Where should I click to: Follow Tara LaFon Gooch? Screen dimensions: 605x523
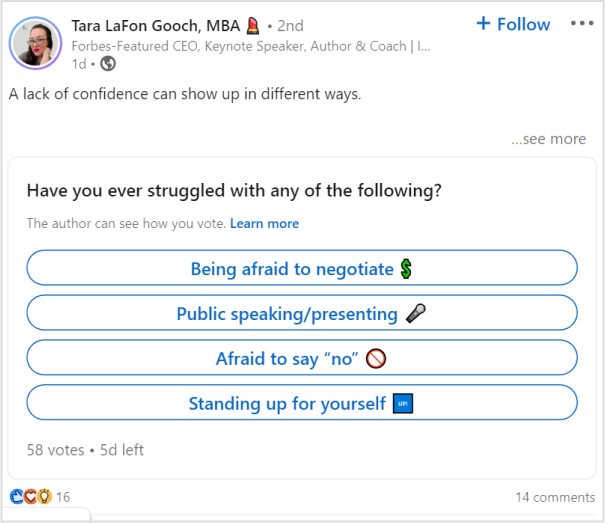pyautogui.click(x=513, y=24)
